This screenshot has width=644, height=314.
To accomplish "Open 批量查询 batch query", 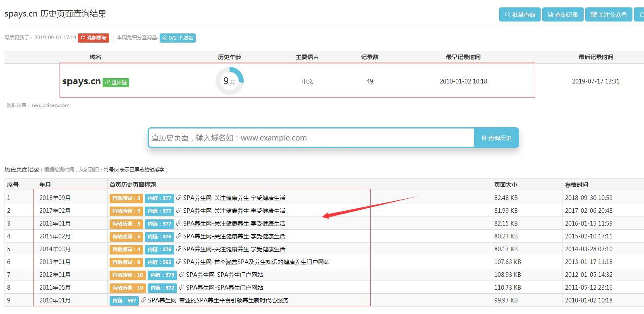I will pos(520,14).
